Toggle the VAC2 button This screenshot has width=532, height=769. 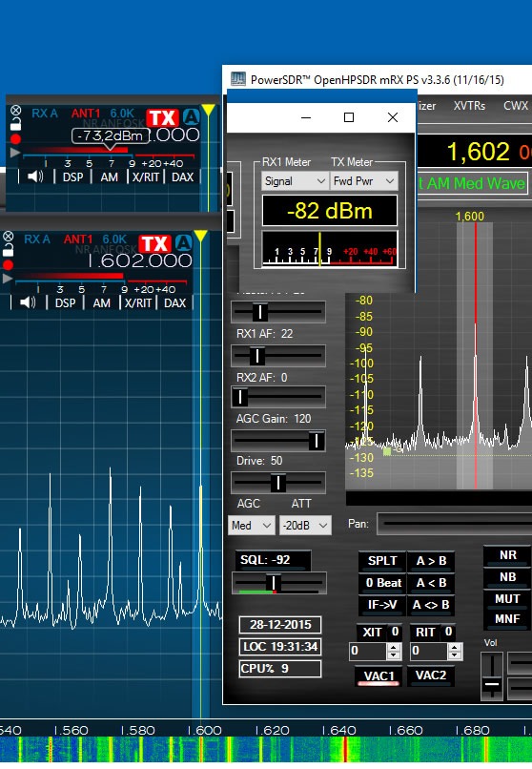[x=431, y=675]
